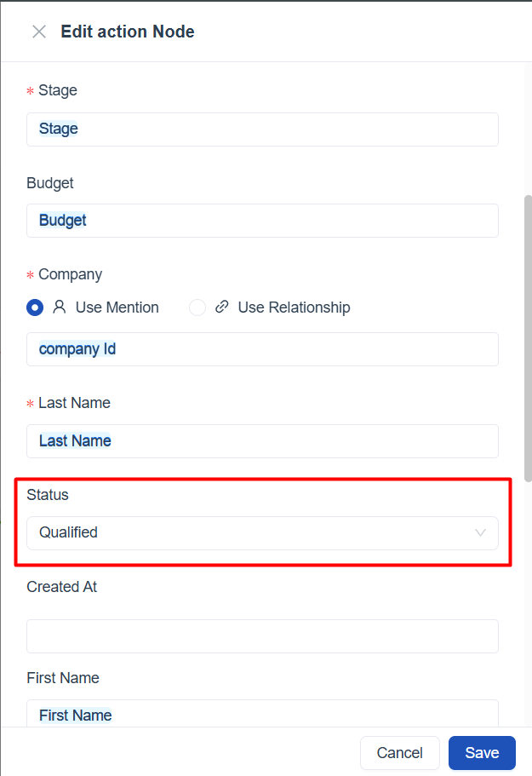Click the Budget mention token
Screen dimensions: 532x776
point(62,220)
